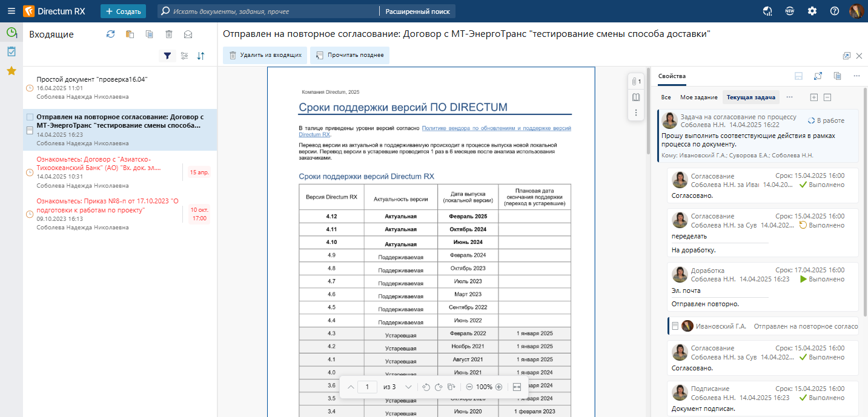Image resolution: width=868 pixels, height=417 pixels.
Task: Click the page number input field
Action: point(367,387)
